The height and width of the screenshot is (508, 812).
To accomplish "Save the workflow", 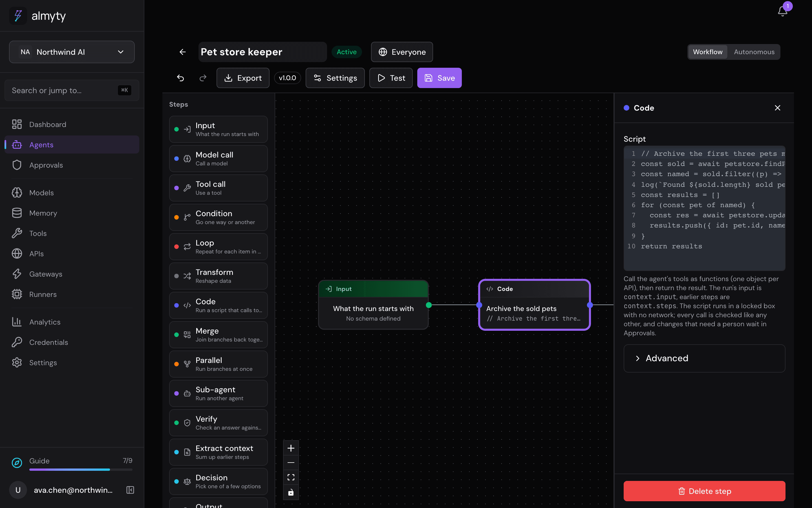I will [439, 78].
